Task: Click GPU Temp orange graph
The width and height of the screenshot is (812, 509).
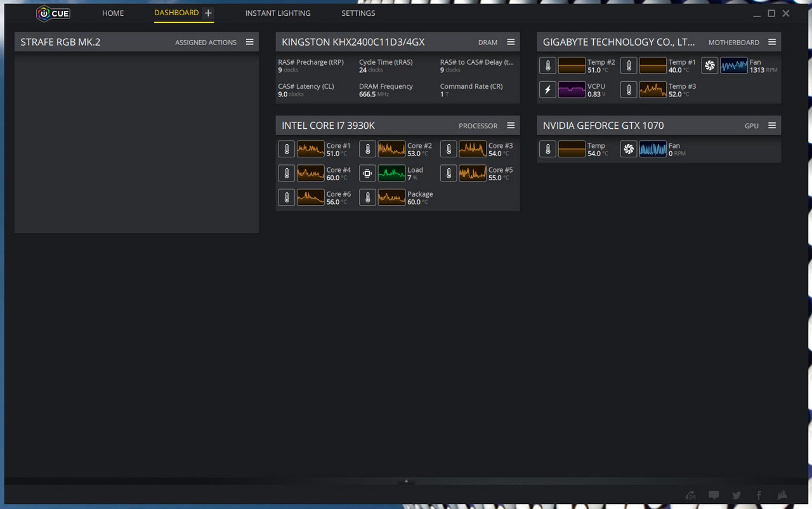Action: [x=572, y=149]
